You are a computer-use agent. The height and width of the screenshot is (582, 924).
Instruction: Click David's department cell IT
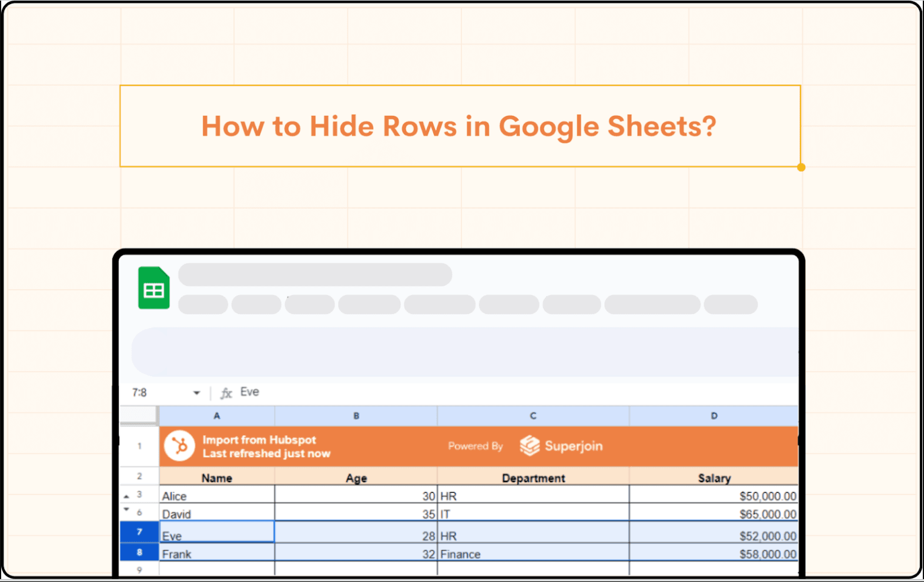(533, 513)
